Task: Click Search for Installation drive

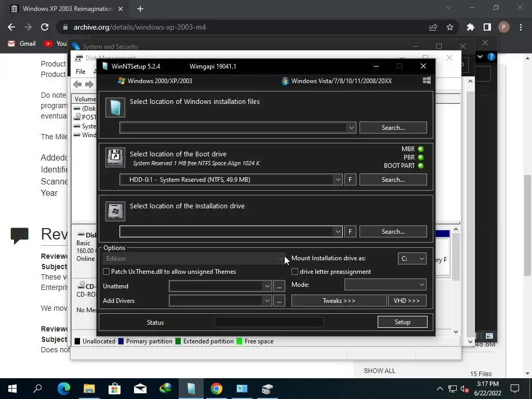Action: [393, 231]
